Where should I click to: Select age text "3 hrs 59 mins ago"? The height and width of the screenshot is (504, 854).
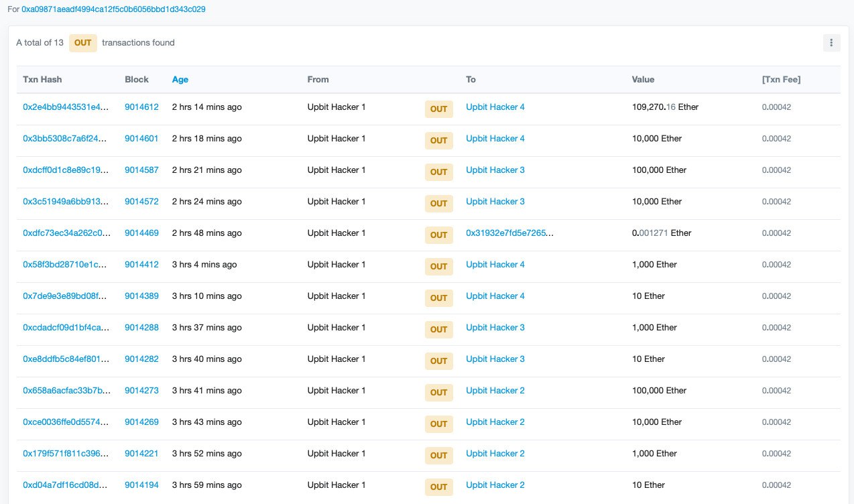point(207,485)
